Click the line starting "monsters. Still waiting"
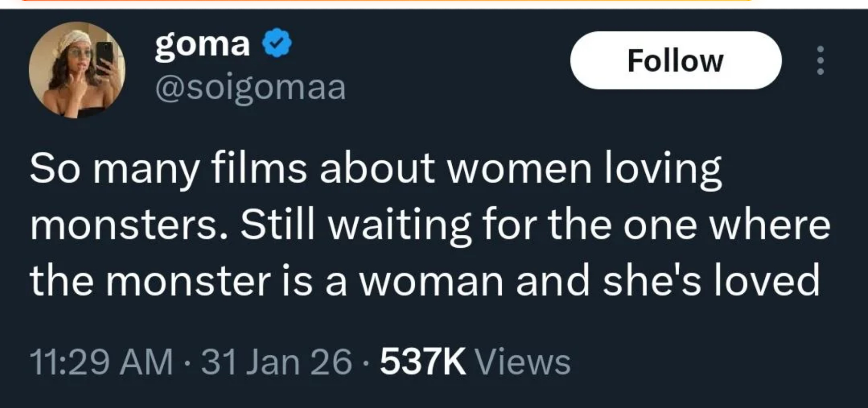The height and width of the screenshot is (408, 868). (430, 226)
